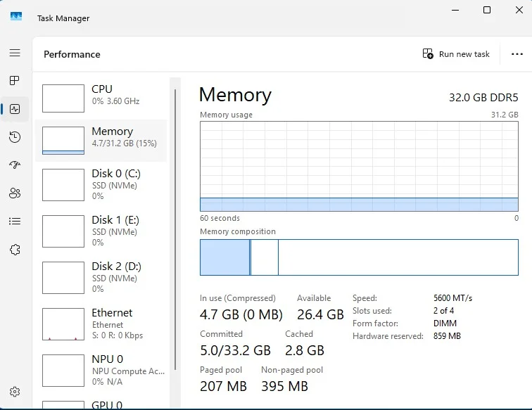Maximize the Task Manager window
Image resolution: width=532 pixels, height=410 pixels.
pyautogui.click(x=487, y=10)
